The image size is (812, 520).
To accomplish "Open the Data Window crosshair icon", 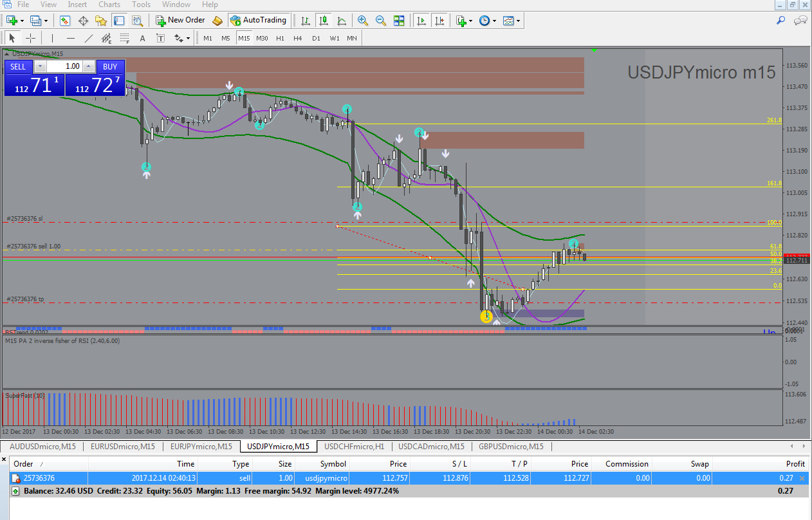I will coord(83,21).
